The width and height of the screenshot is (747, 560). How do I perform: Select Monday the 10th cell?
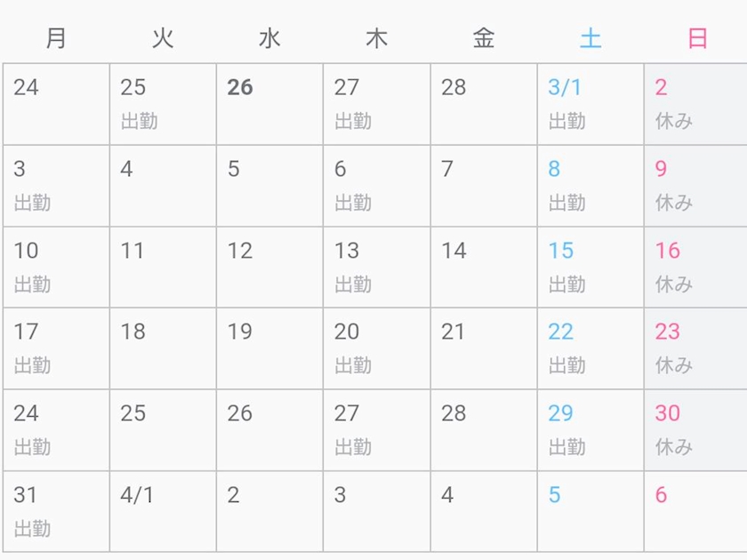click(56, 268)
